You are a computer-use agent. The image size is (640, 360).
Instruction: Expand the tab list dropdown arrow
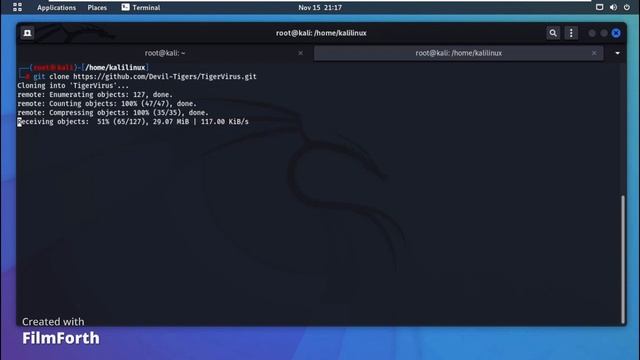click(x=617, y=53)
